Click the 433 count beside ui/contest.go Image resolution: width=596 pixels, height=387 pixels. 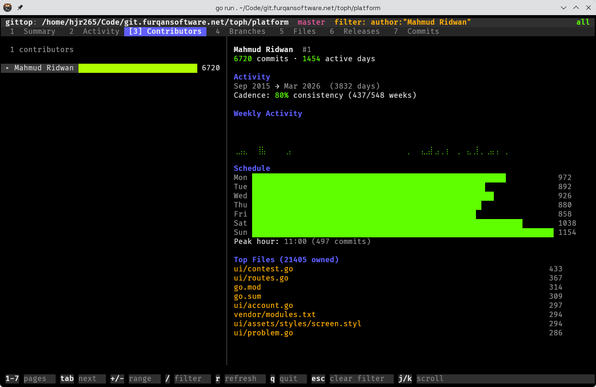click(556, 269)
